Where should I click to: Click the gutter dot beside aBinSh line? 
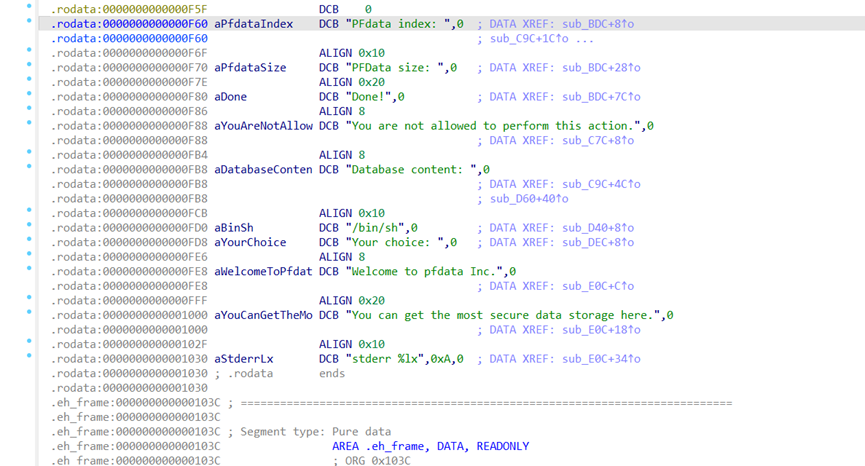tap(30, 228)
